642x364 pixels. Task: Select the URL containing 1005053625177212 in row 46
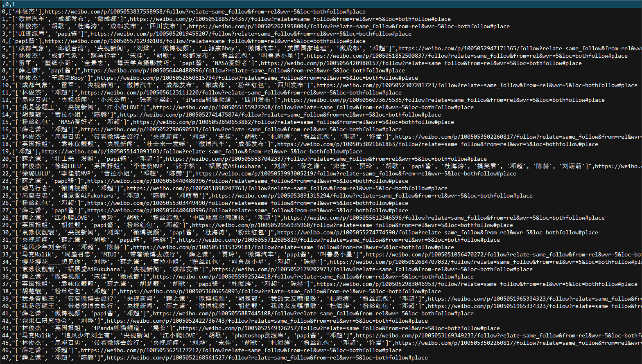pyautogui.click(x=241, y=350)
